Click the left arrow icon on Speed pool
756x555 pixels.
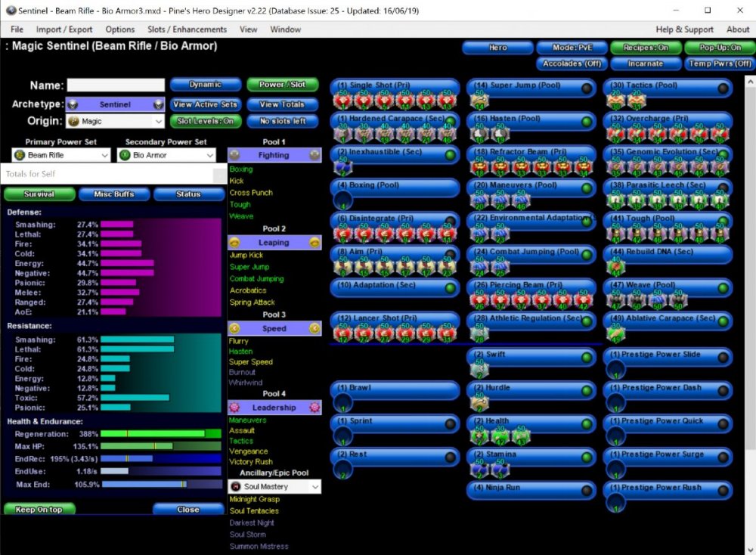(234, 329)
